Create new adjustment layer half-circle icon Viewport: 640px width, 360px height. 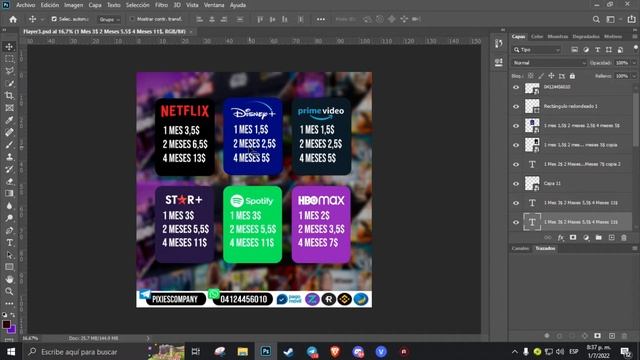pyautogui.click(x=586, y=238)
